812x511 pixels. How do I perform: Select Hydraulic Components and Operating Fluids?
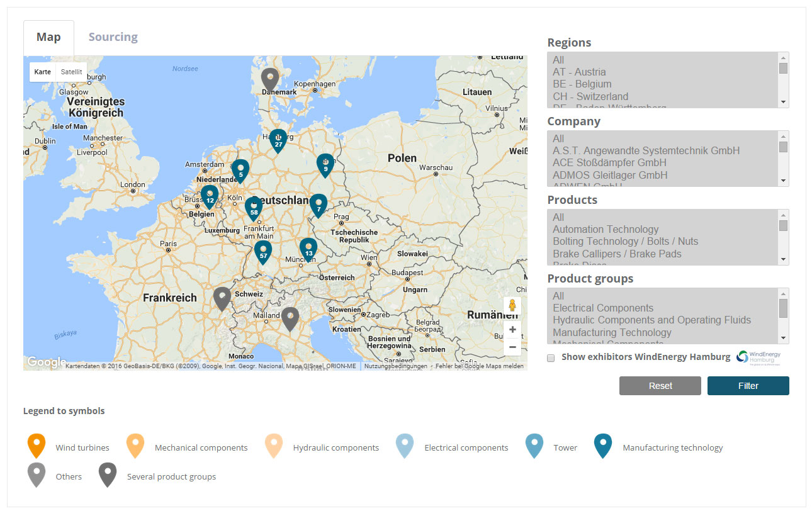pyautogui.click(x=663, y=320)
